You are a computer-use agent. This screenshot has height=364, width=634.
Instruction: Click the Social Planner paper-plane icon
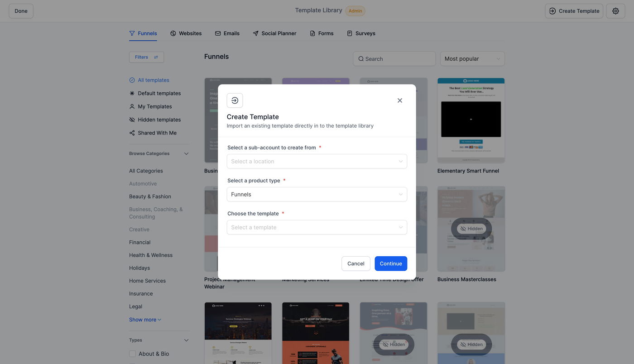(255, 34)
